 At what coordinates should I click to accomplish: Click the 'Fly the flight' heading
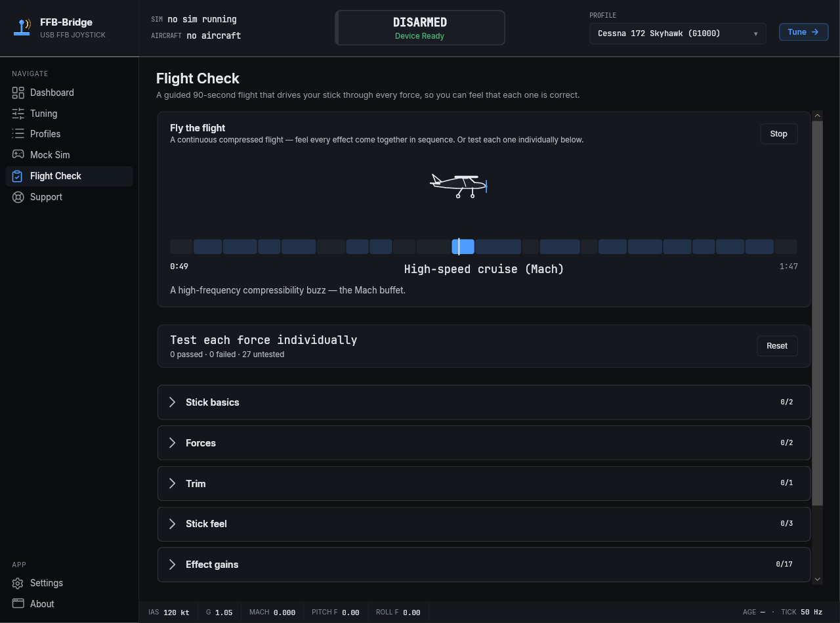pyautogui.click(x=198, y=128)
